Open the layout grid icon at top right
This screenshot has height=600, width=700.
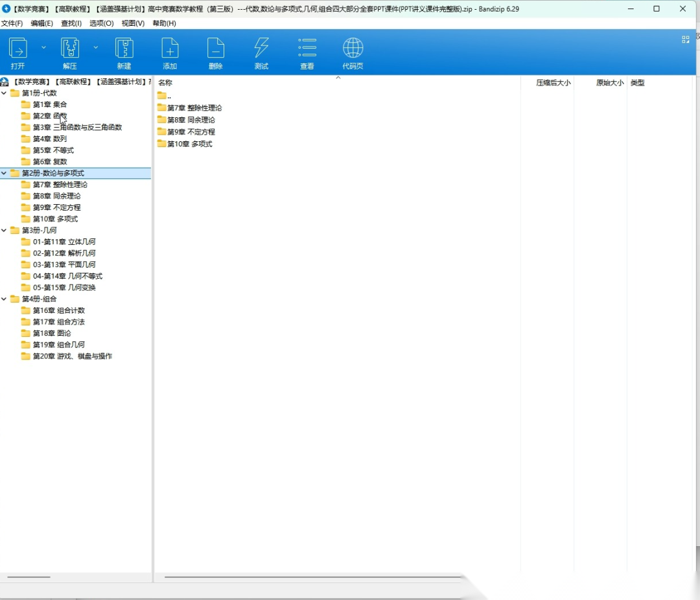coord(686,40)
